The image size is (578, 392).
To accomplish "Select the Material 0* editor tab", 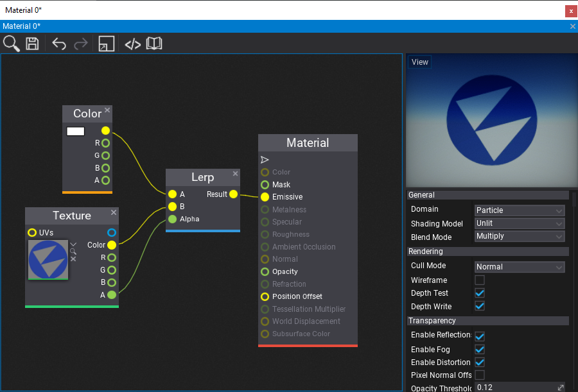I will (x=21, y=26).
